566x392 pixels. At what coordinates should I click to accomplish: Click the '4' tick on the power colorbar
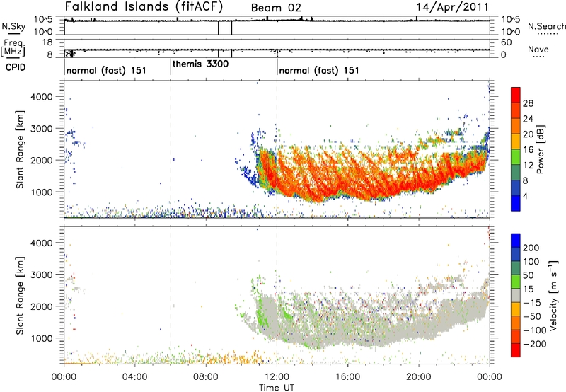(525, 196)
